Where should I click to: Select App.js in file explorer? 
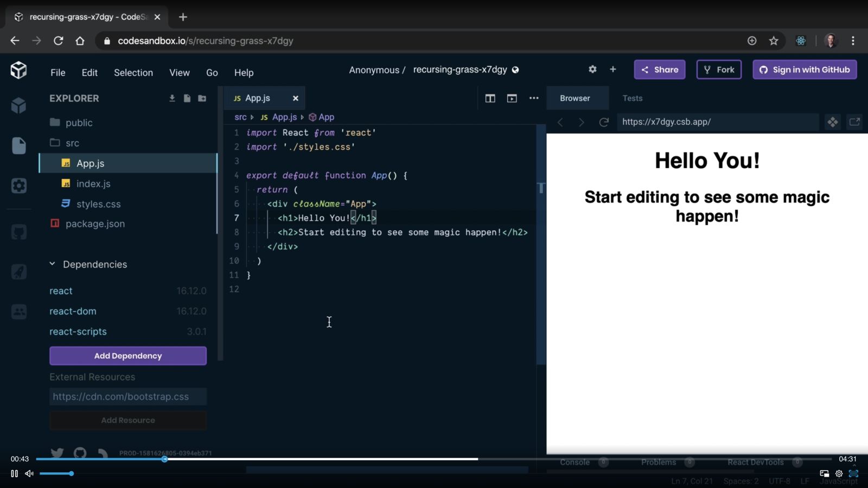[x=127, y=163]
